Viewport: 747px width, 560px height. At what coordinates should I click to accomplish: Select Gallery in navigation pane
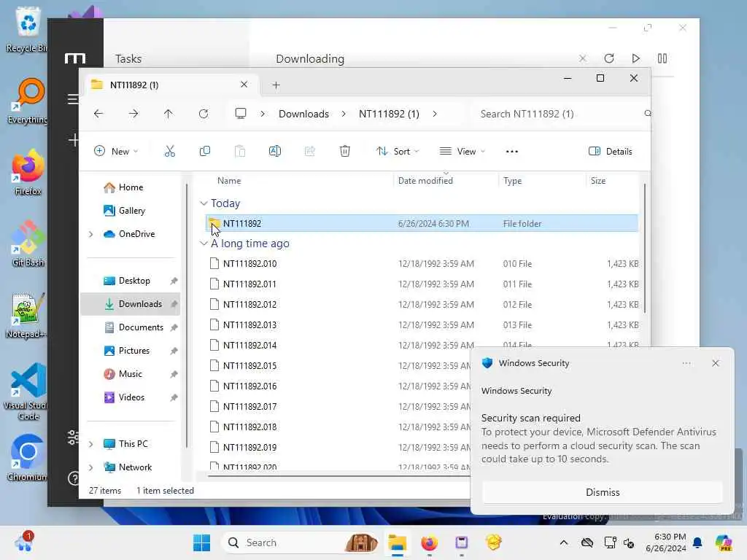pos(130,211)
